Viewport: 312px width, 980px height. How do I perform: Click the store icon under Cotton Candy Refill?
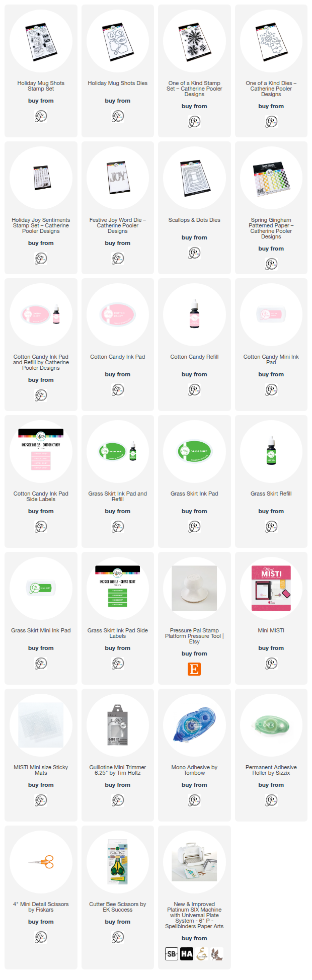click(x=194, y=390)
